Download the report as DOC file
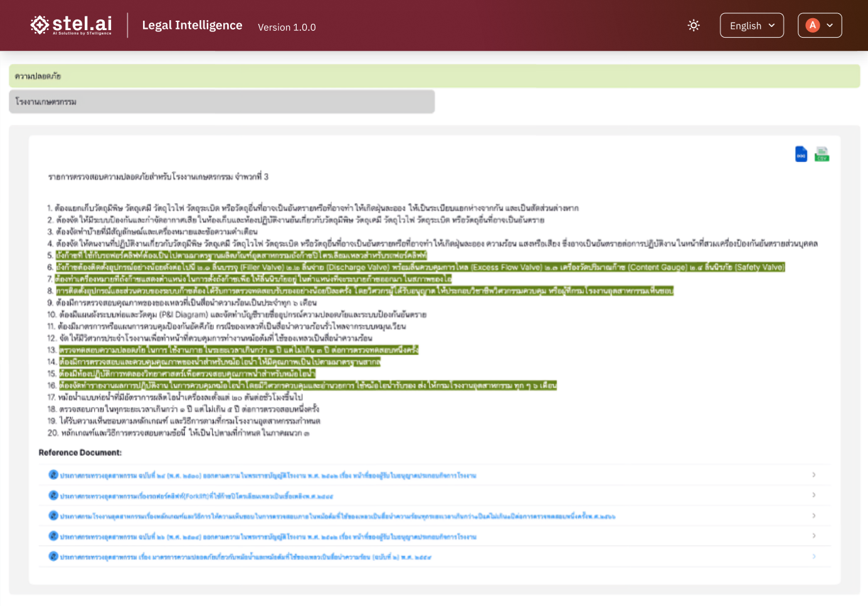 [801, 154]
